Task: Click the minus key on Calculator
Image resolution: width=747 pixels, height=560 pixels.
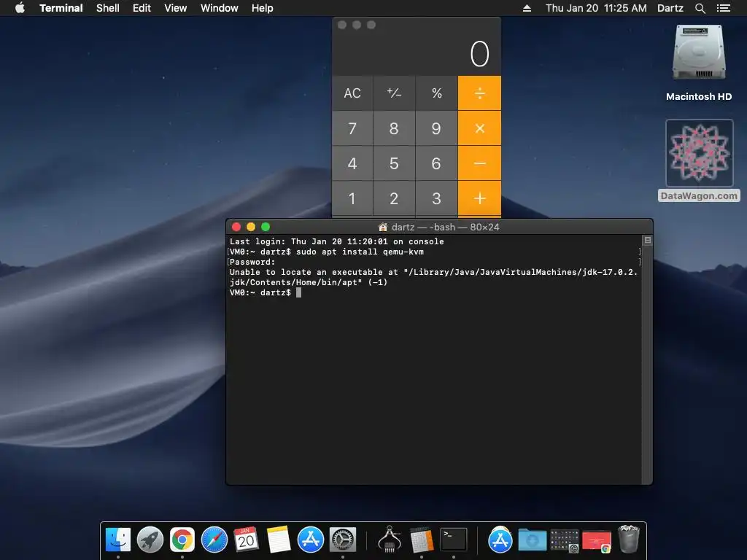Action: tap(480, 163)
